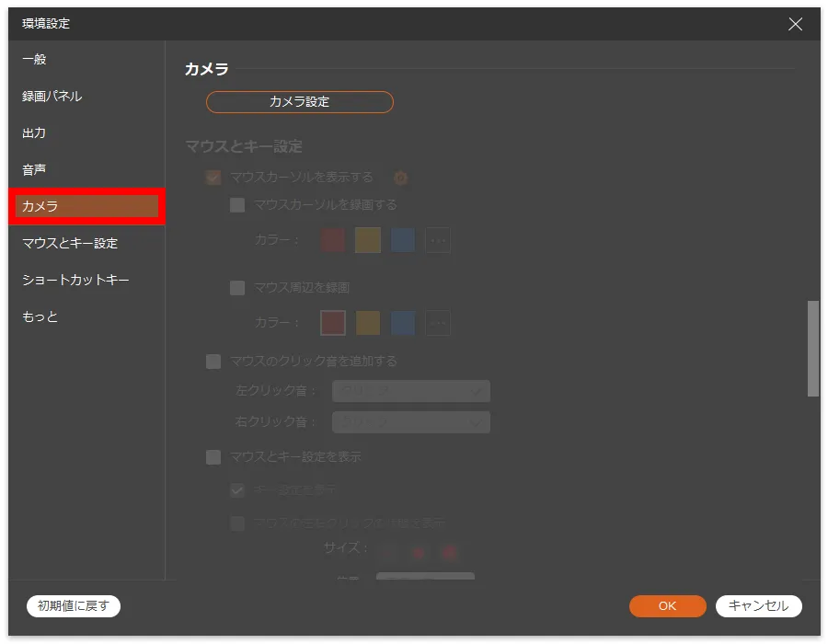
Task: Enable the マウスとキー設定を表示 checkbox
Action: coord(213,457)
